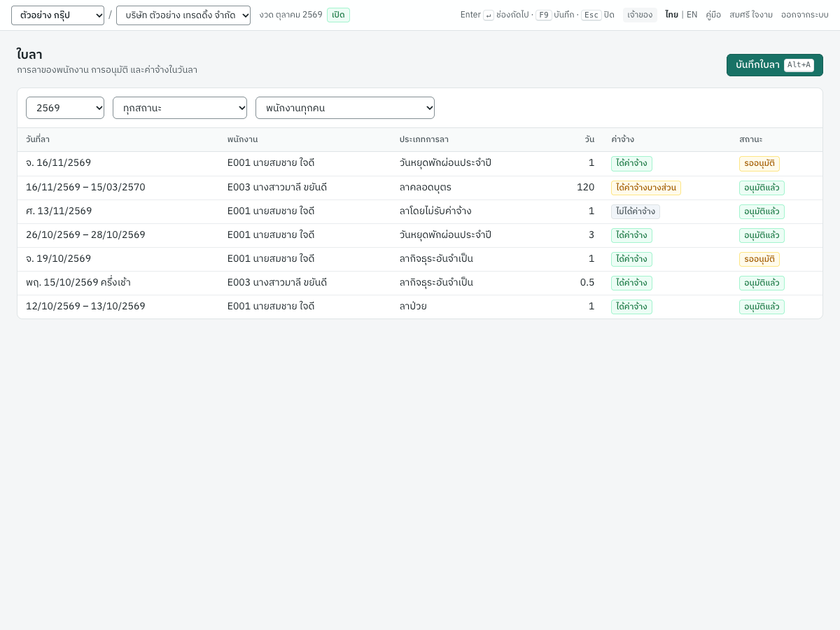Click the ลาโดยไม่รับค่าจ้าง leave type cell
Viewport: 840px width, 630px height.
click(435, 211)
